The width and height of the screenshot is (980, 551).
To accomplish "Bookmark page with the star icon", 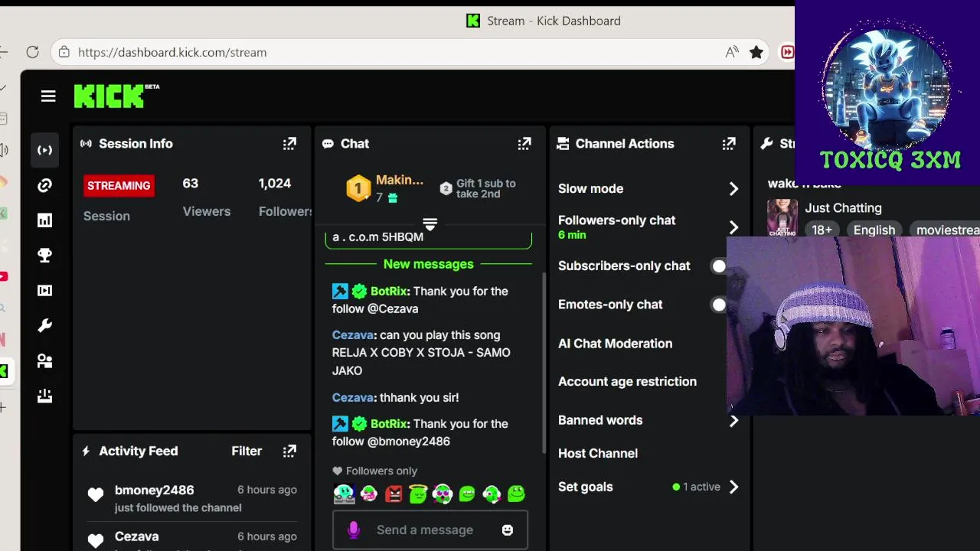I will click(756, 52).
